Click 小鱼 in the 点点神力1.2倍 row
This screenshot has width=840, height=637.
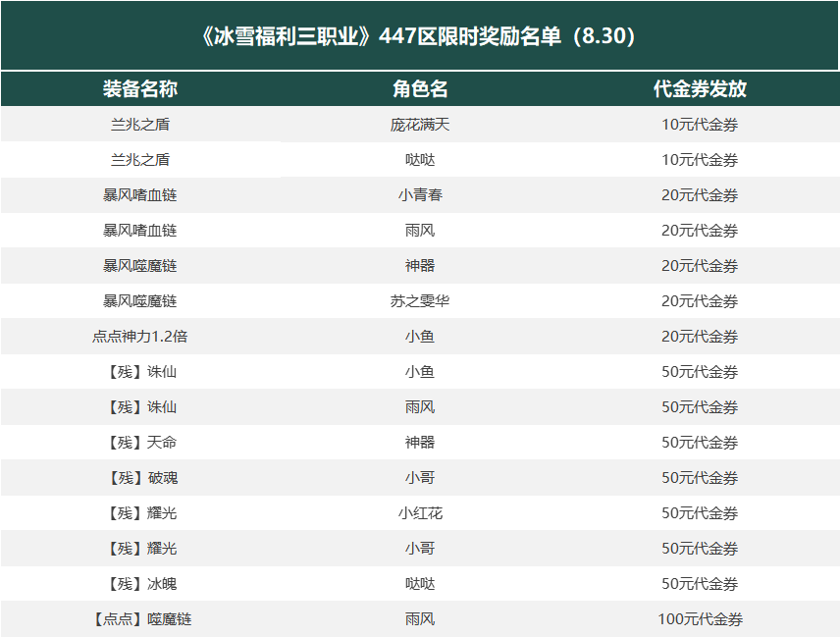click(420, 337)
